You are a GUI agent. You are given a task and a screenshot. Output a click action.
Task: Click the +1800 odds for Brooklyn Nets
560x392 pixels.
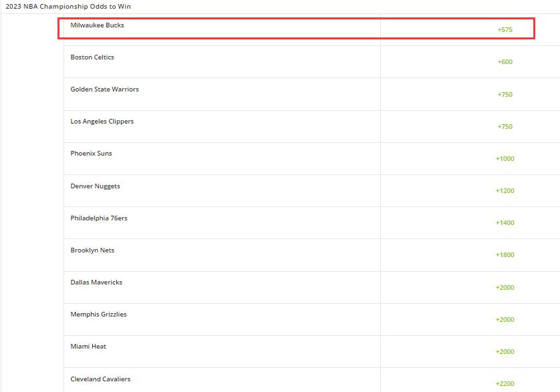pyautogui.click(x=505, y=255)
